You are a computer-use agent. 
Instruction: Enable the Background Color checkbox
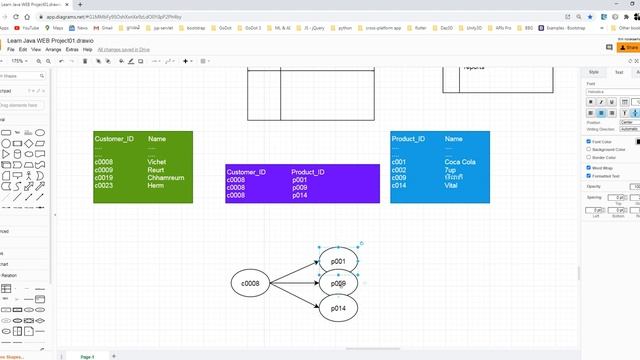[589, 149]
